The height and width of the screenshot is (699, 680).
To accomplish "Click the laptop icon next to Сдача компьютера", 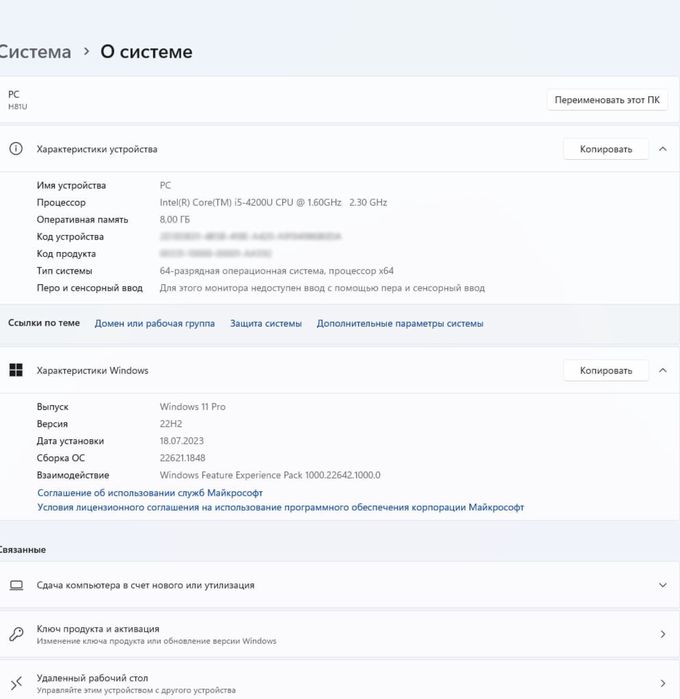I will click(16, 585).
